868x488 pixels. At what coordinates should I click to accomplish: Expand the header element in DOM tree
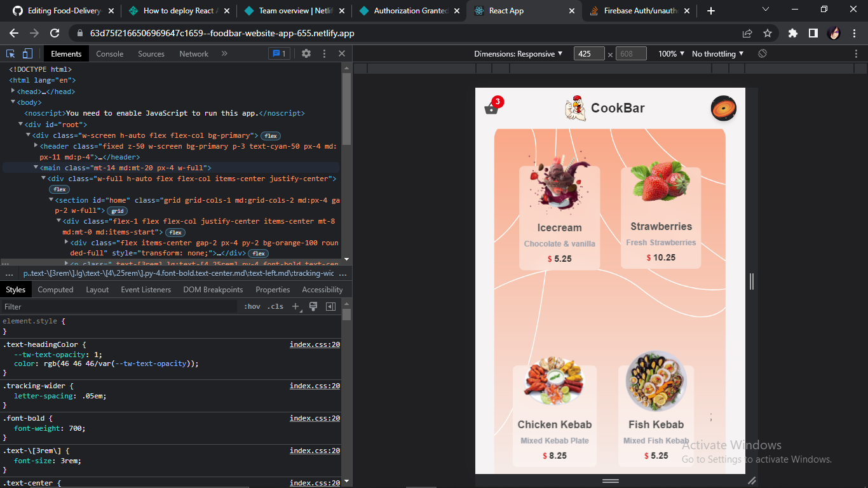pos(36,146)
